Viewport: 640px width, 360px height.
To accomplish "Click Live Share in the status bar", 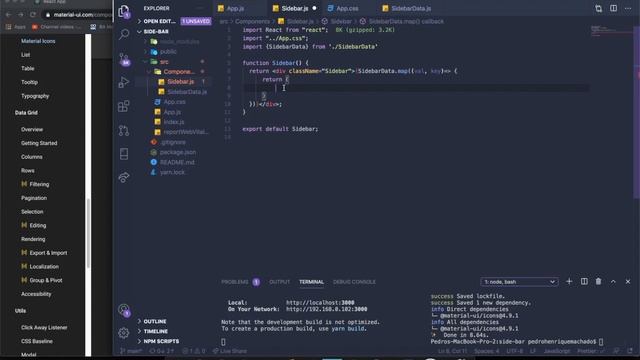I will tap(230, 351).
